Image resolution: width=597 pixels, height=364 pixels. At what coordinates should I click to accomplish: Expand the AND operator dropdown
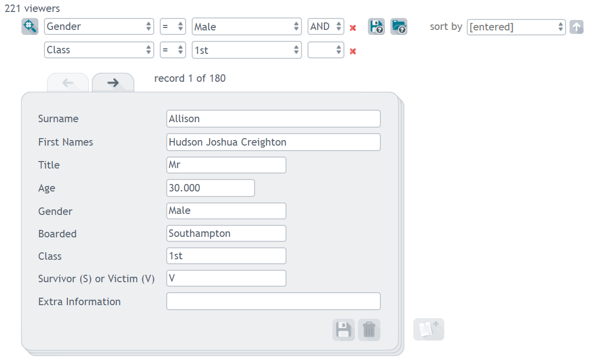coord(326,26)
